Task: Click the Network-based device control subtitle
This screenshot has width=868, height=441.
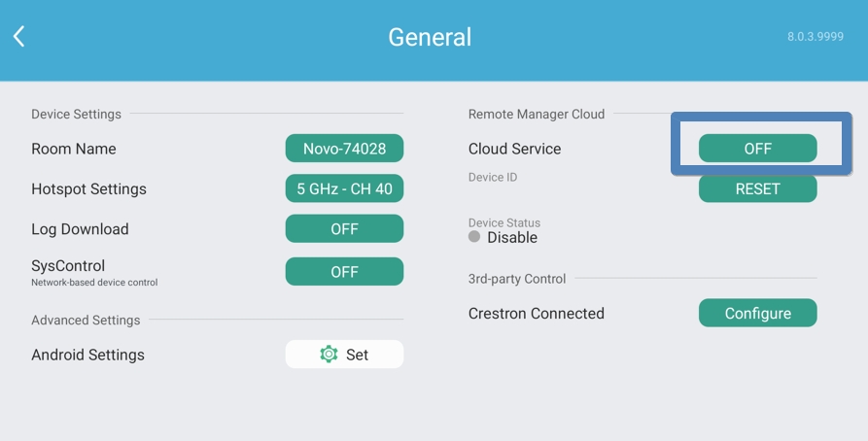Action: coord(94,283)
